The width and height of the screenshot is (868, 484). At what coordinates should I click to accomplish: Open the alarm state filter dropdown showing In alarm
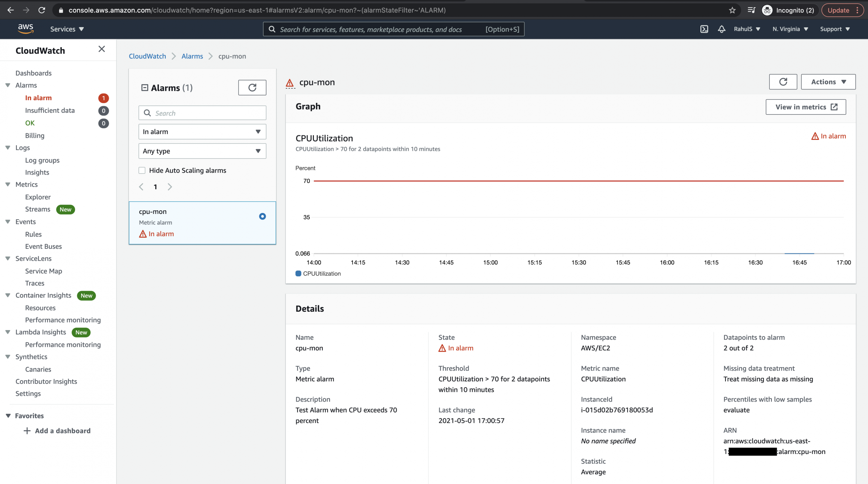pos(202,132)
